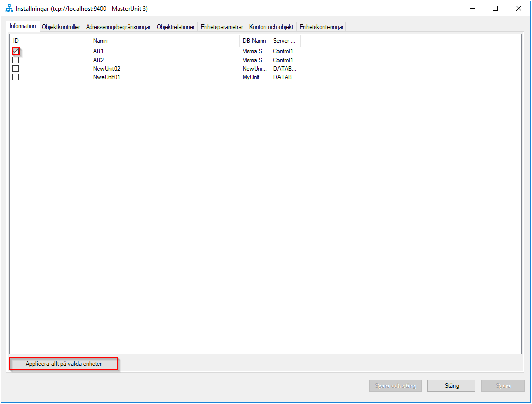
Task: Open the Enhetskonteringar tab
Action: pos(320,26)
